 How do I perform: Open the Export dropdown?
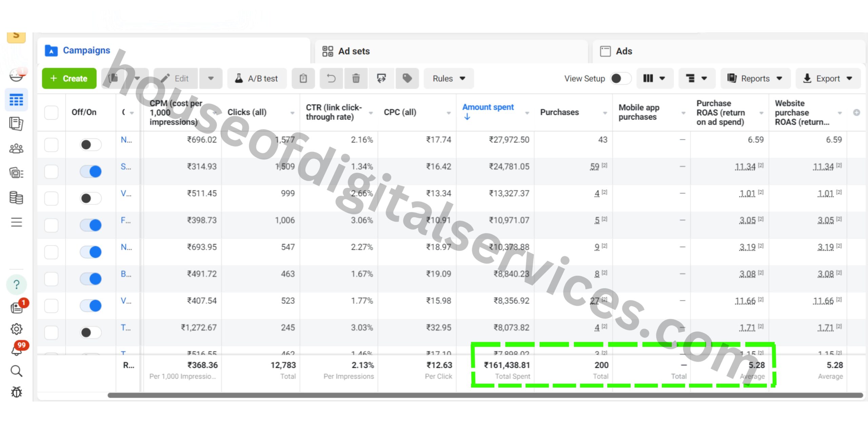tap(828, 78)
